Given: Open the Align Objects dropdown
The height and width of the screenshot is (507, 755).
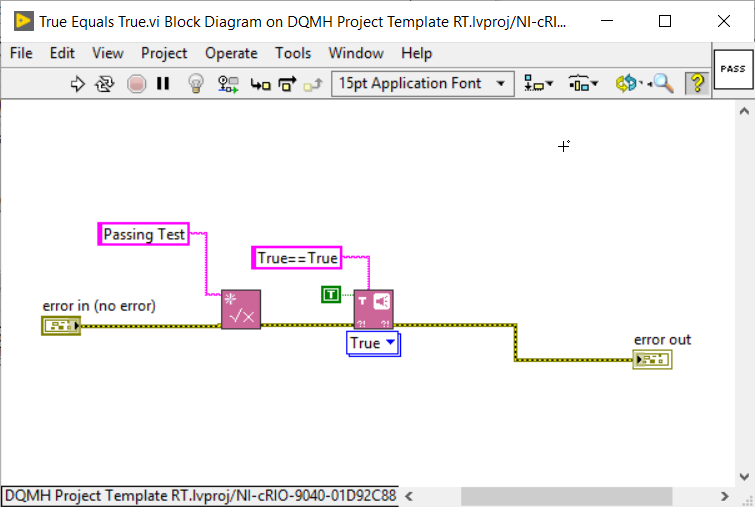Looking at the screenshot, I should pos(538,83).
